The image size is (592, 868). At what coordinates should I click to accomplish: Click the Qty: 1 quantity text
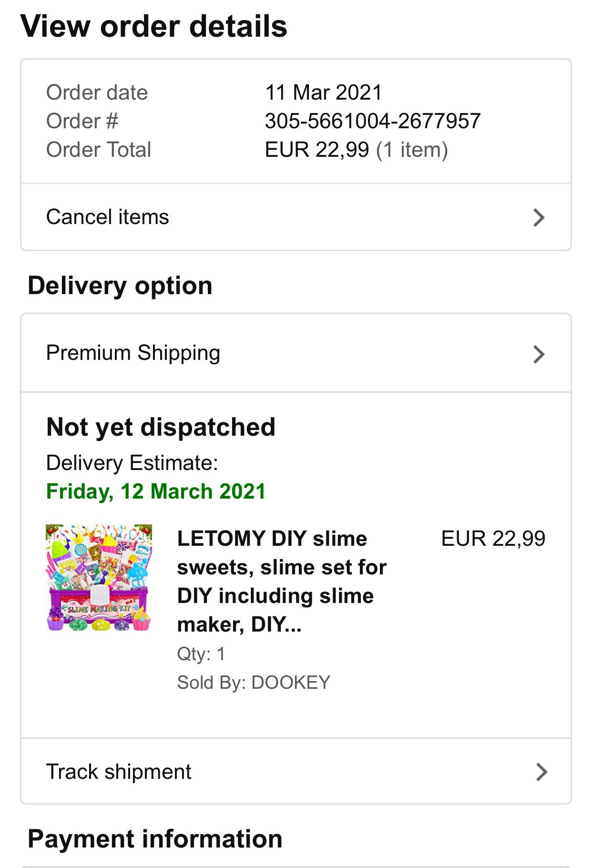point(201,654)
